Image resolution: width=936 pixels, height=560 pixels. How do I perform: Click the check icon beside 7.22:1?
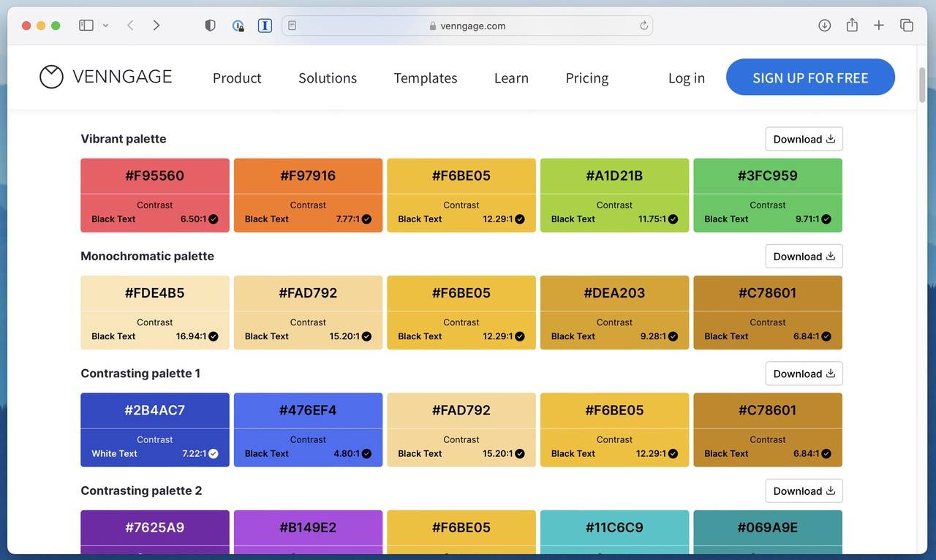(x=214, y=453)
